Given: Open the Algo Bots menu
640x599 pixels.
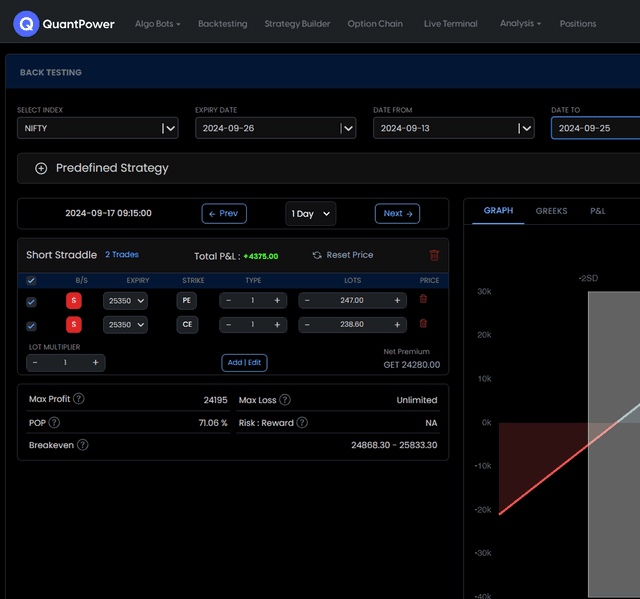Looking at the screenshot, I should coord(157,24).
